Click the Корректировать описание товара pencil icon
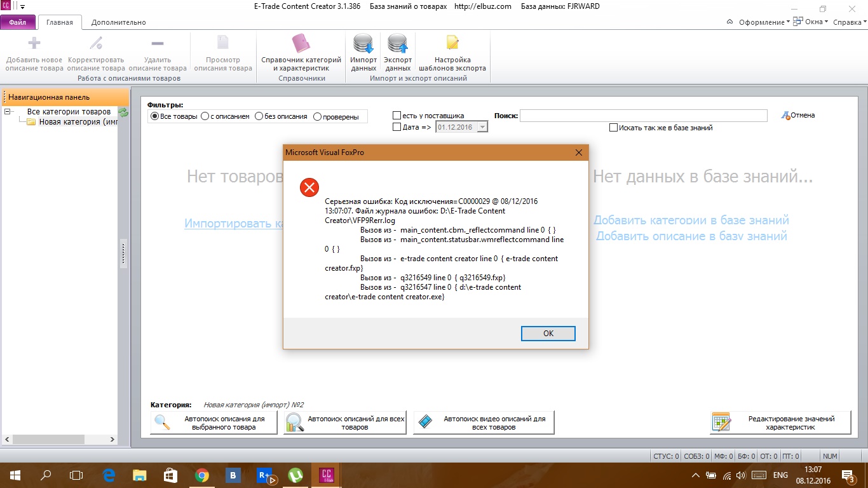The height and width of the screenshot is (488, 868). point(96,43)
